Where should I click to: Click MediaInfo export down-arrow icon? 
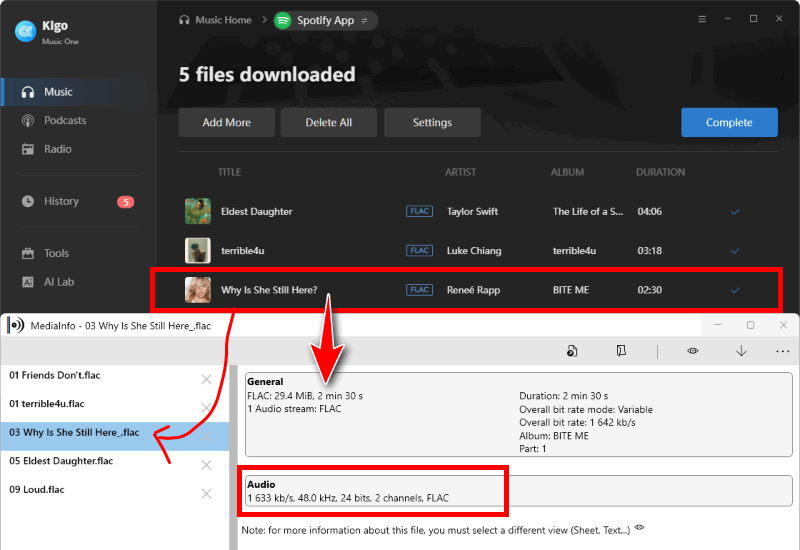point(741,351)
